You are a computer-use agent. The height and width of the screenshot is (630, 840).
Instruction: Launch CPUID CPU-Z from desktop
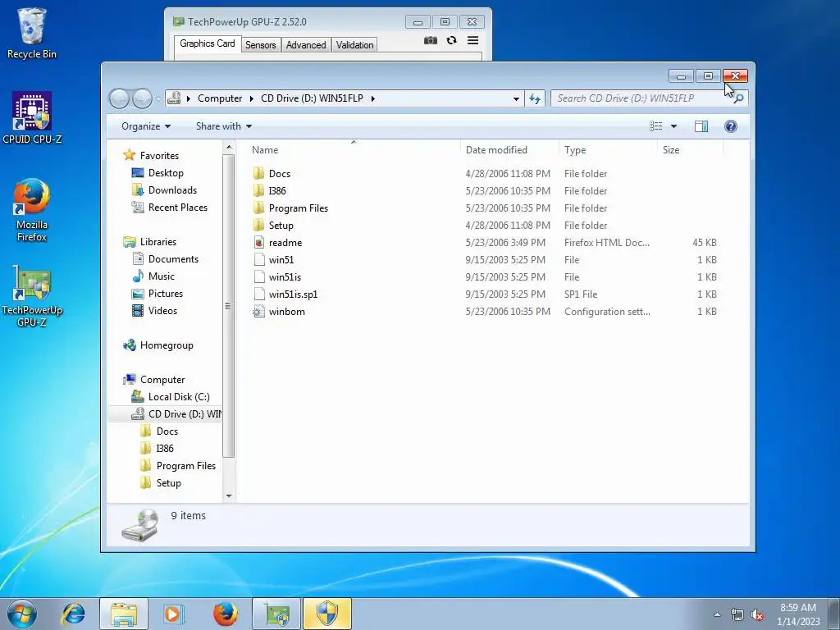pos(32,118)
